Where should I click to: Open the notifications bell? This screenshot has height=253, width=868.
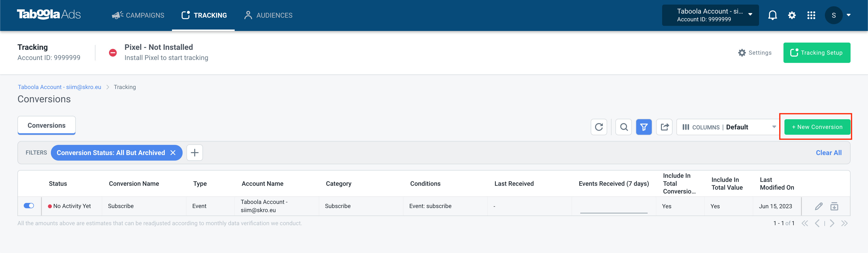(x=772, y=15)
